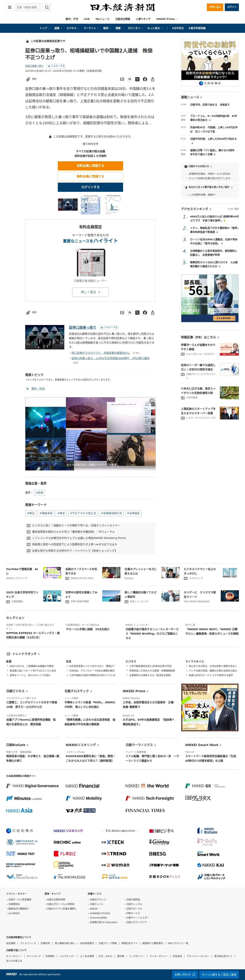Click the 無料会員に登録する button

click(x=90, y=176)
